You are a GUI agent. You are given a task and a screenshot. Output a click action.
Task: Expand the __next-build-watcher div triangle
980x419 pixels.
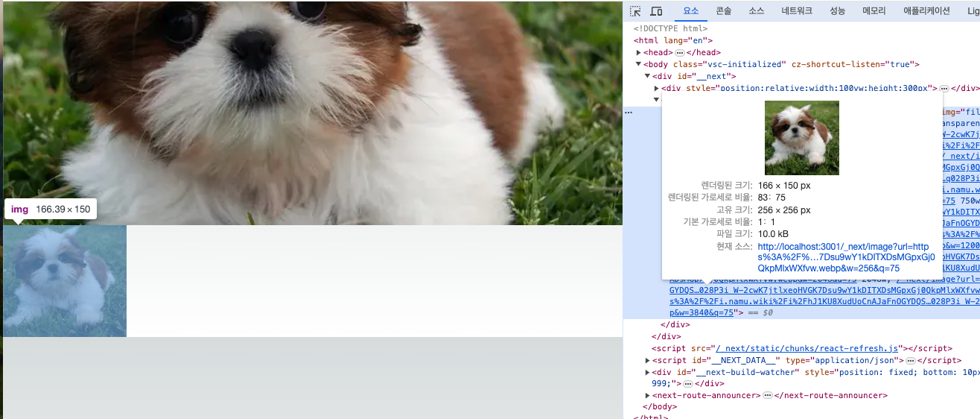647,372
